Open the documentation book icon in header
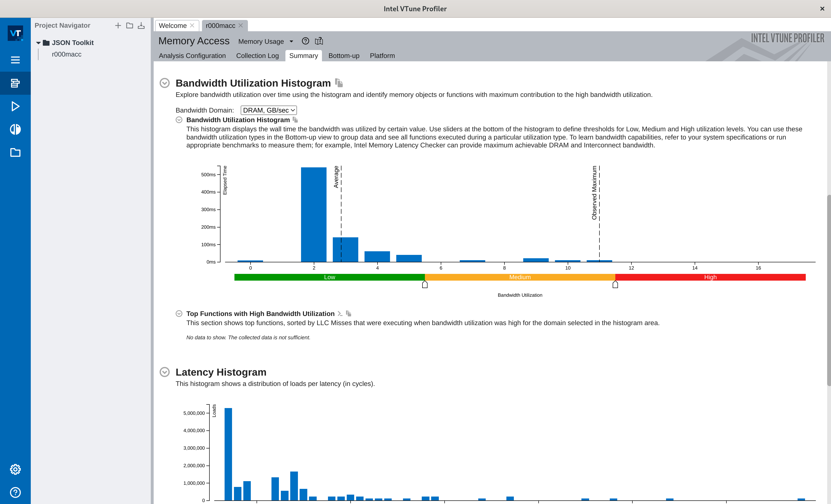 319,41
